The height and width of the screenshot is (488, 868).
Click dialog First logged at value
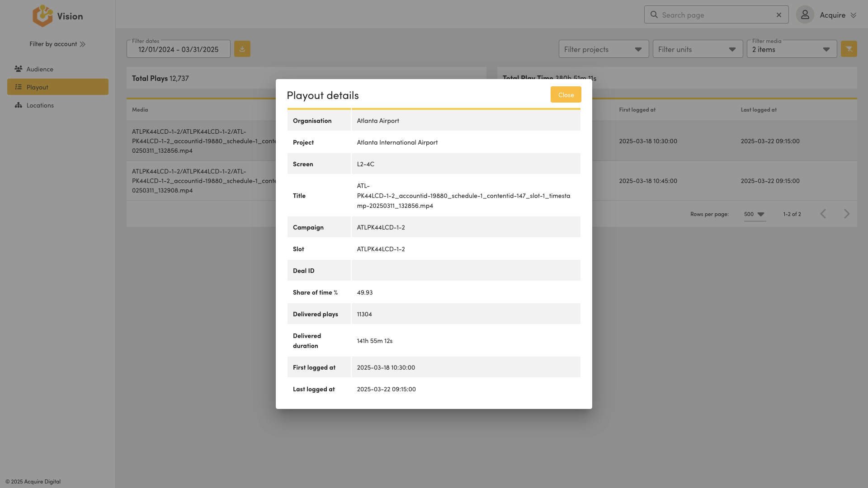[386, 367]
